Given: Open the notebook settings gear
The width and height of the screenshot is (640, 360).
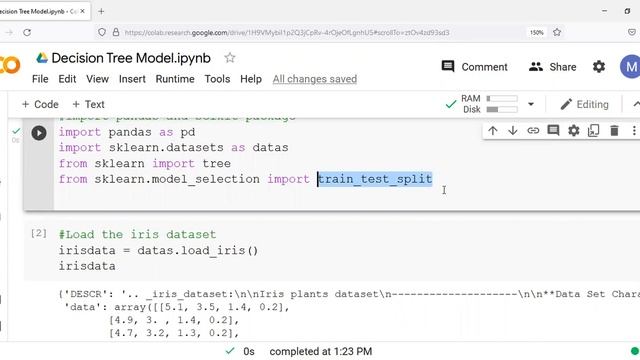Looking at the screenshot, I should 599,67.
